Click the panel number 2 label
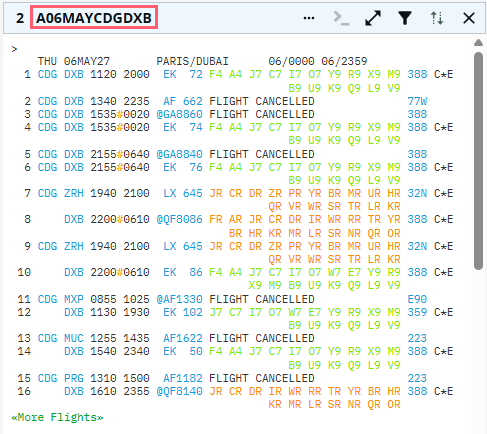The height and width of the screenshot is (434, 487). click(20, 18)
